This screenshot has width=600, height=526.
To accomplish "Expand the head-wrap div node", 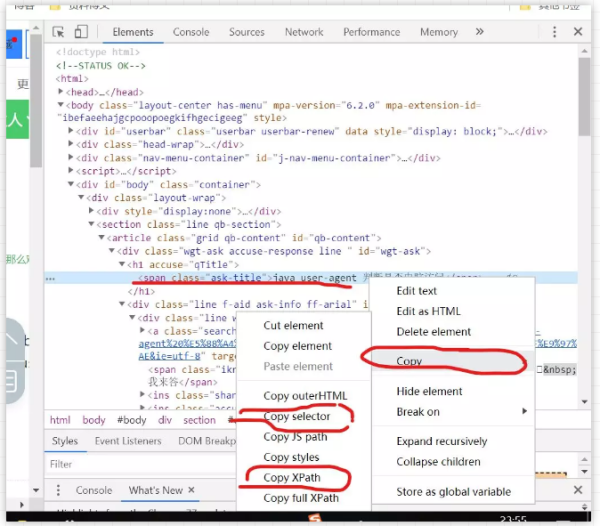I will tap(71, 144).
